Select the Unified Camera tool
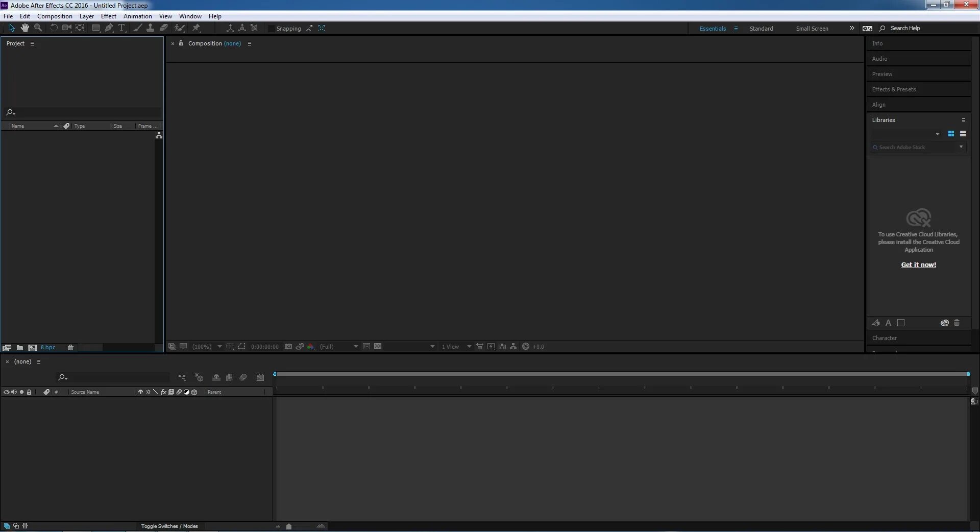 [x=66, y=28]
